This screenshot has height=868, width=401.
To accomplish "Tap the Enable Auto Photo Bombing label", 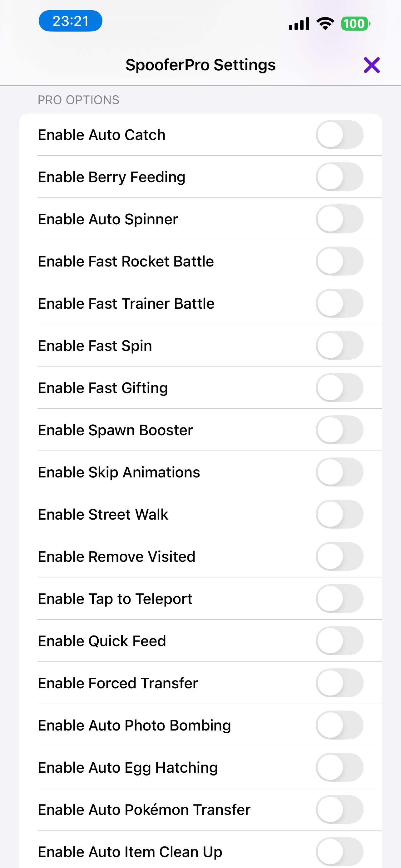I will tap(134, 726).
